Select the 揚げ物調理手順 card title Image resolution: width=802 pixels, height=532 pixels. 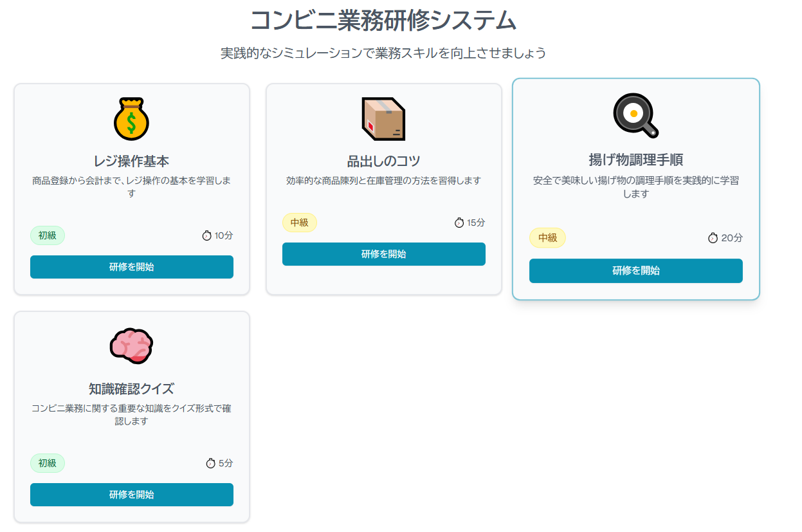click(x=635, y=160)
